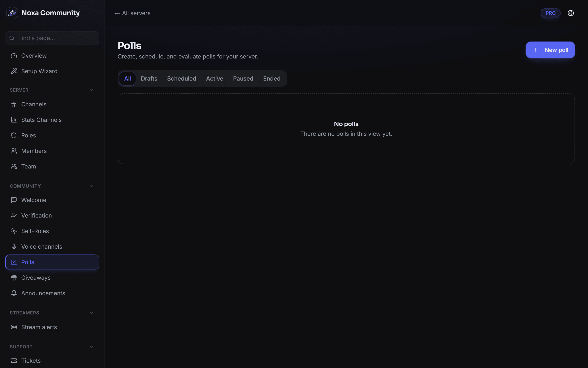The image size is (588, 368).
Task: Open the Verification page
Action: (x=52, y=216)
